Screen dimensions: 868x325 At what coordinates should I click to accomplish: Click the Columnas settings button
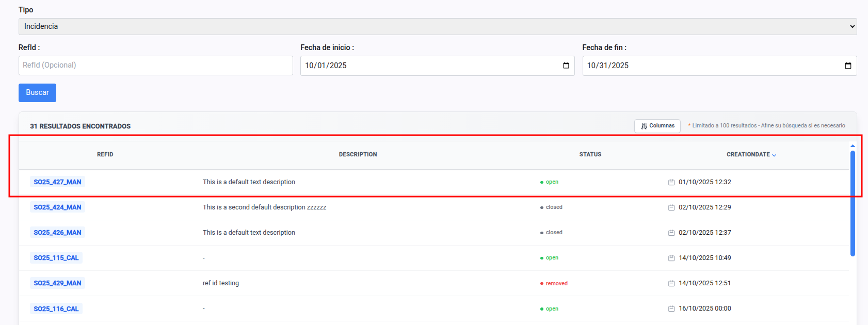657,126
